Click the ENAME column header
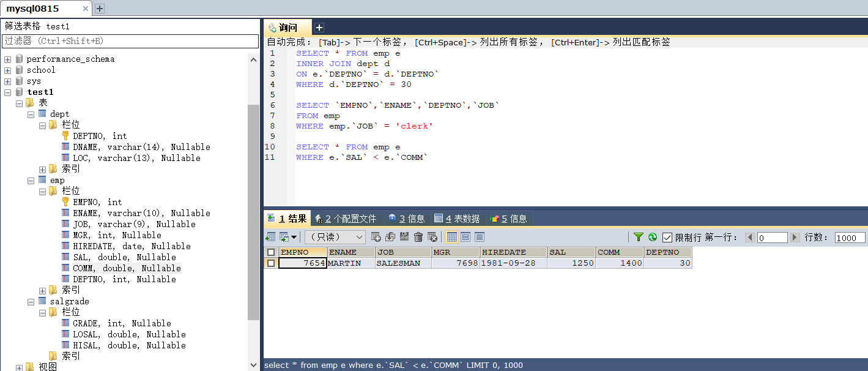Viewport: 868px width, 371px height. point(351,252)
